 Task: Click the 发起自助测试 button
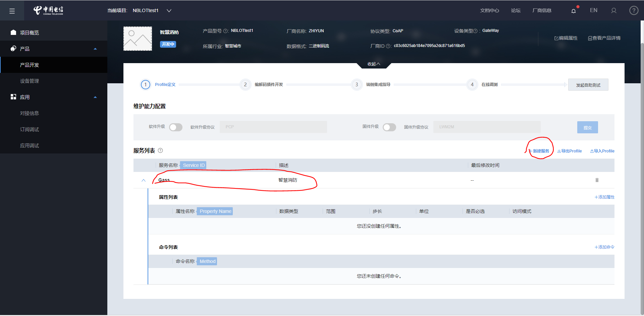click(588, 85)
